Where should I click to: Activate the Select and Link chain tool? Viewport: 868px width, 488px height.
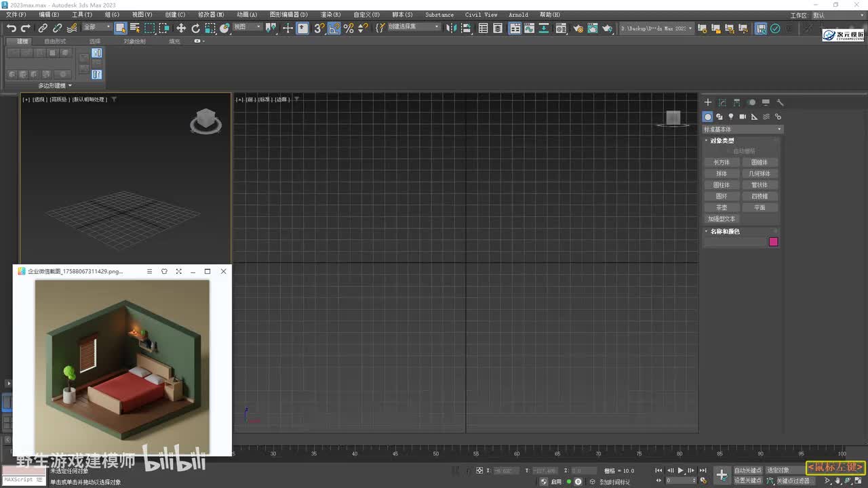[43, 28]
